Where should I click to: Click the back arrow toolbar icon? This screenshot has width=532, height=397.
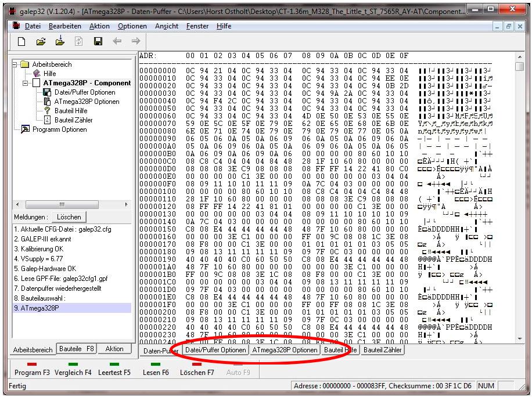[117, 41]
